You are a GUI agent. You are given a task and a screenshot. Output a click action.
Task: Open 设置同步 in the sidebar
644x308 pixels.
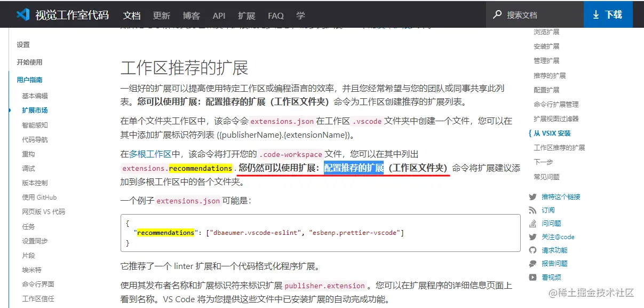pyautogui.click(x=35, y=241)
